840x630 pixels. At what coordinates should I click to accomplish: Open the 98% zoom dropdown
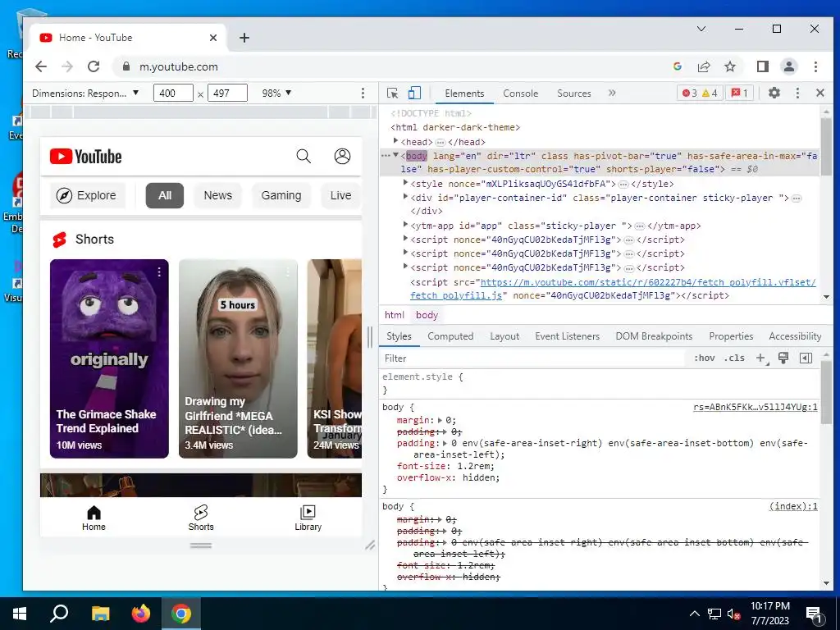[x=276, y=94]
